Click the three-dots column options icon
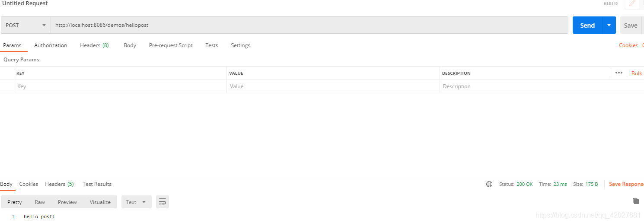The width and height of the screenshot is (644, 223). pos(619,73)
